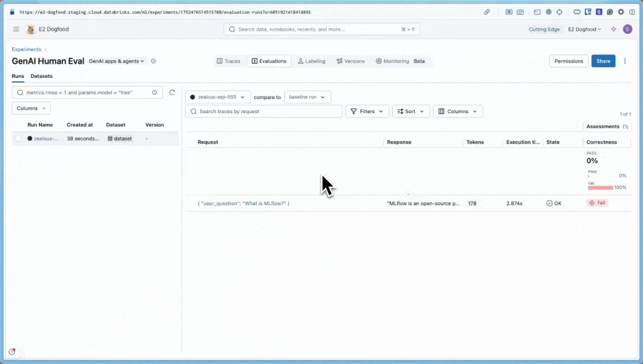
Task: Click the Cutting Edge label
Action: [544, 29]
